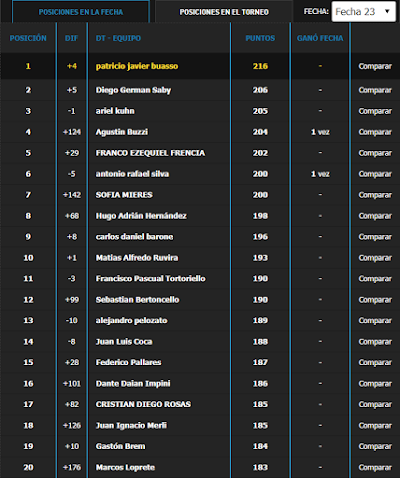The image size is (400, 478).
Task: Compare with Hugo Adrián Hernández
Action: (x=375, y=216)
